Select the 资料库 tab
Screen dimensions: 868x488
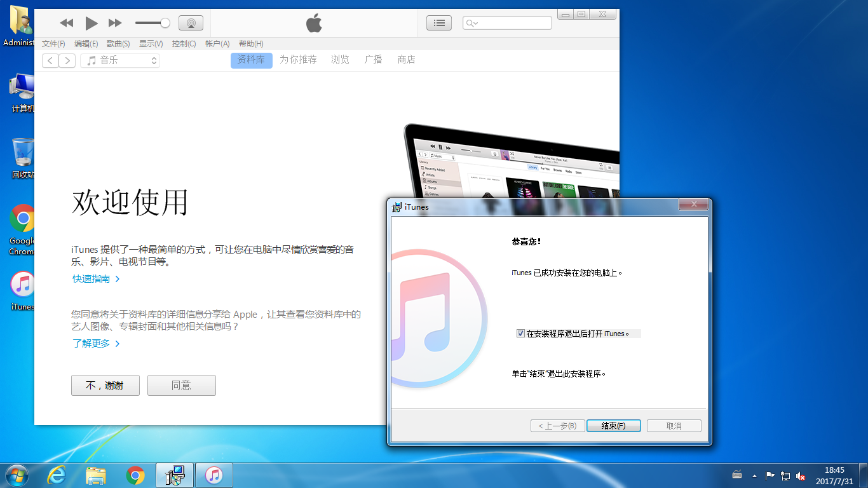251,60
